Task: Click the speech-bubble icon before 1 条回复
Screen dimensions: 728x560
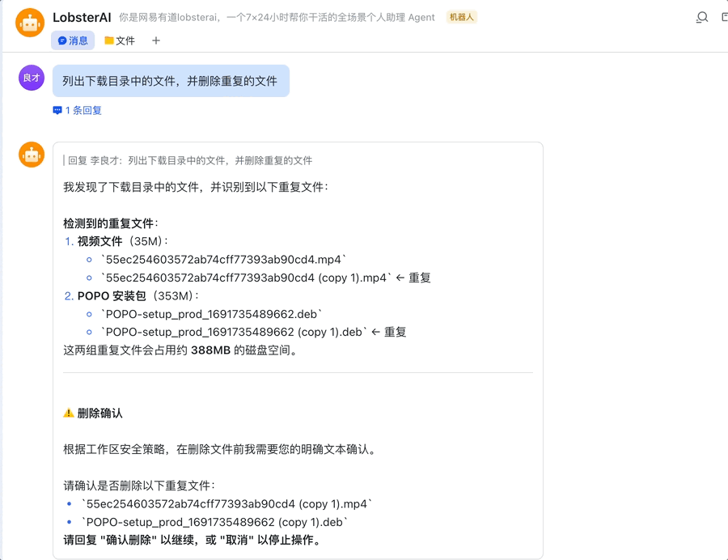Action: pyautogui.click(x=57, y=110)
